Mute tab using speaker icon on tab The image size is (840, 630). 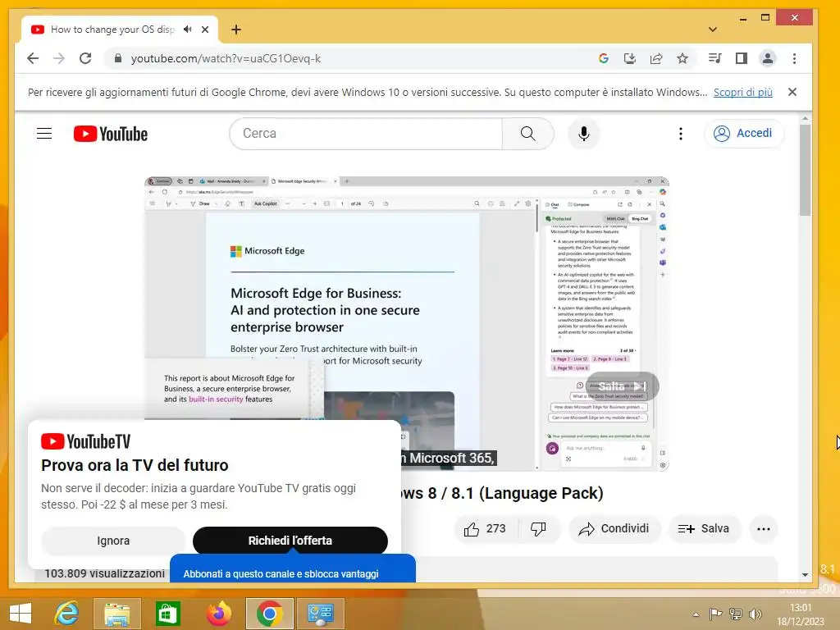(x=188, y=30)
